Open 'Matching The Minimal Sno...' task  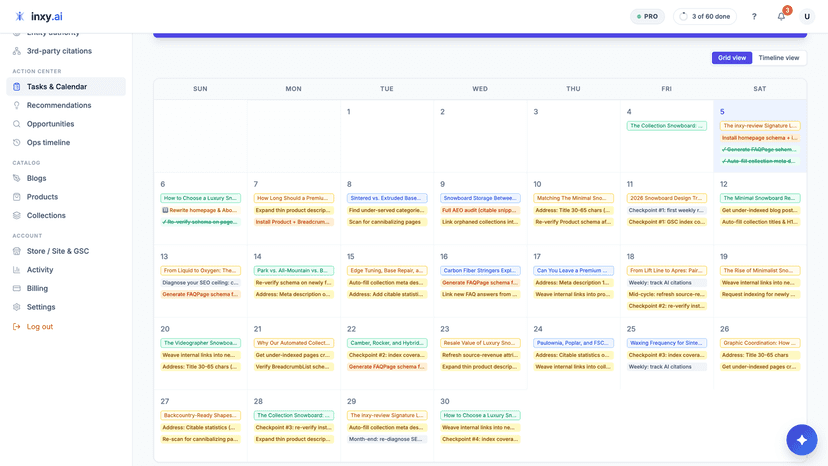[x=573, y=198]
